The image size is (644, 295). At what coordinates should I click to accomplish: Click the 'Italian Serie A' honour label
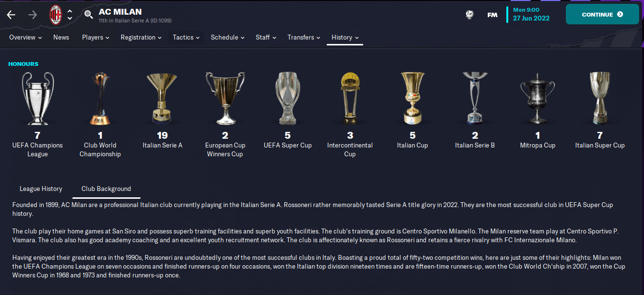click(163, 145)
